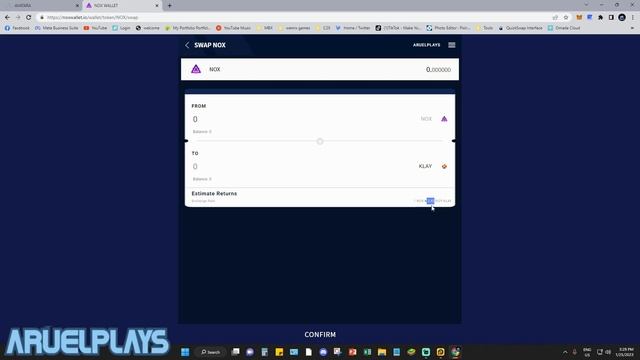Click the NOX token logo in balance card
The height and width of the screenshot is (360, 640).
click(196, 69)
